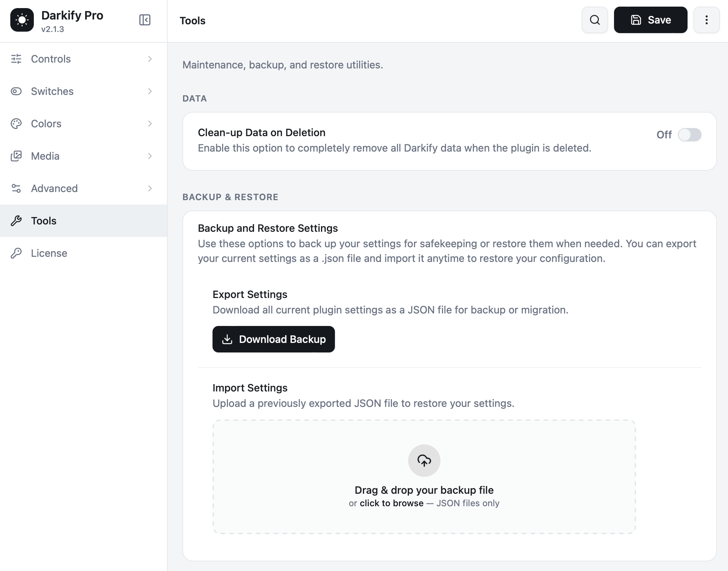Click the Advanced settings icon in sidebar

[16, 188]
